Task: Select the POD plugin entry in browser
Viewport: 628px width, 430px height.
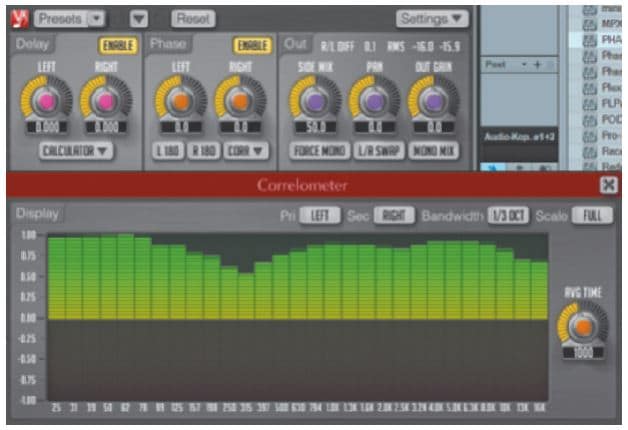Action: 595,120
